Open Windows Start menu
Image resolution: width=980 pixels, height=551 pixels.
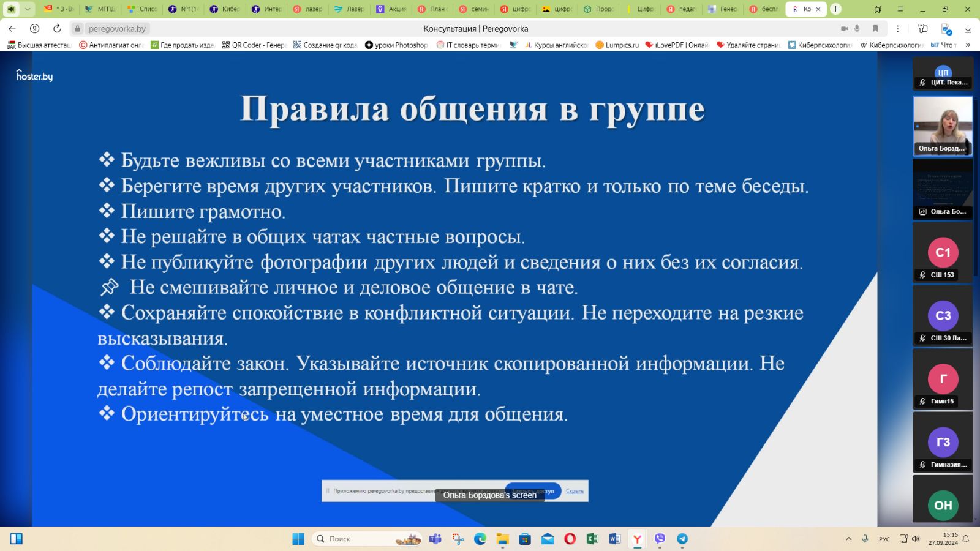pyautogui.click(x=298, y=539)
